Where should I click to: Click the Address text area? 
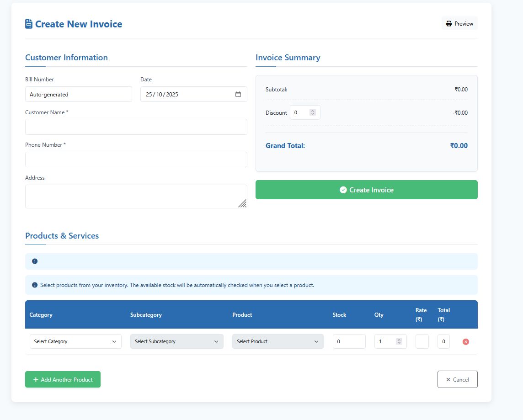136,196
